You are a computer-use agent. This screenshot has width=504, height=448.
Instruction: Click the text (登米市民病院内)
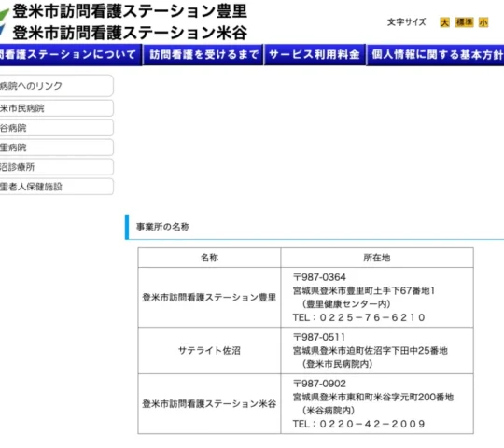[x=338, y=364]
